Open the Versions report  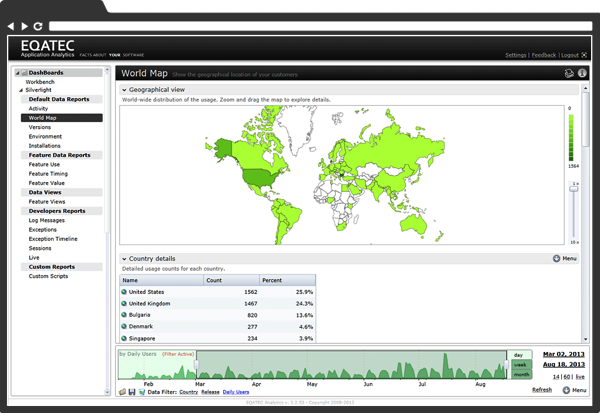coord(40,127)
